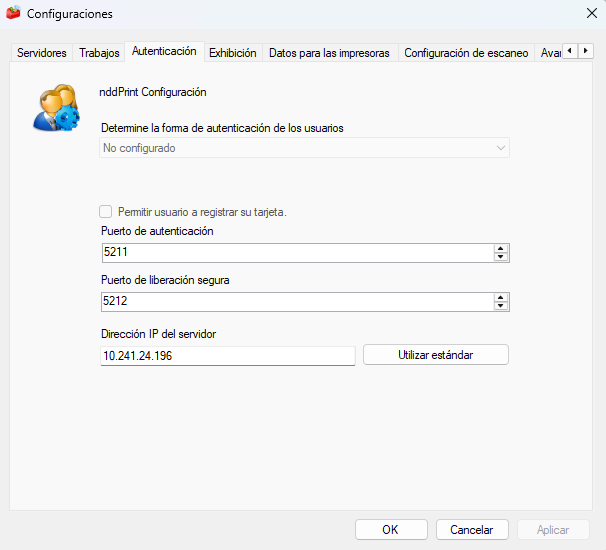Decrease the authentication port value

coord(500,257)
